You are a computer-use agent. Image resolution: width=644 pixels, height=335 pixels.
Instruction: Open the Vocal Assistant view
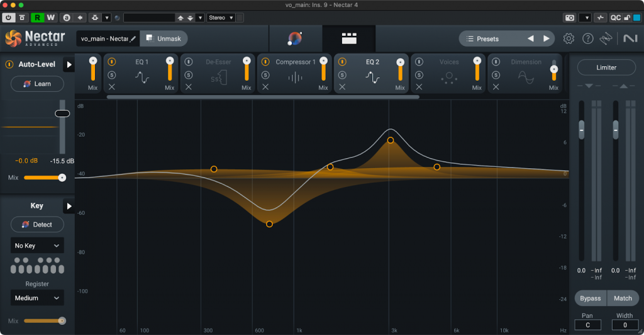click(x=294, y=39)
